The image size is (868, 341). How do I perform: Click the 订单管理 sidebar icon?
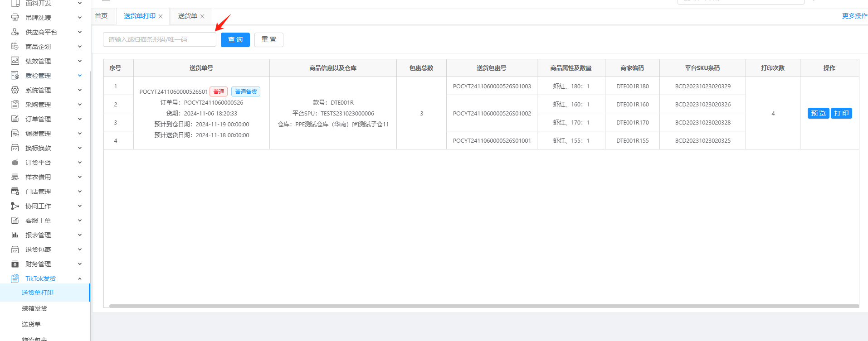(x=15, y=119)
